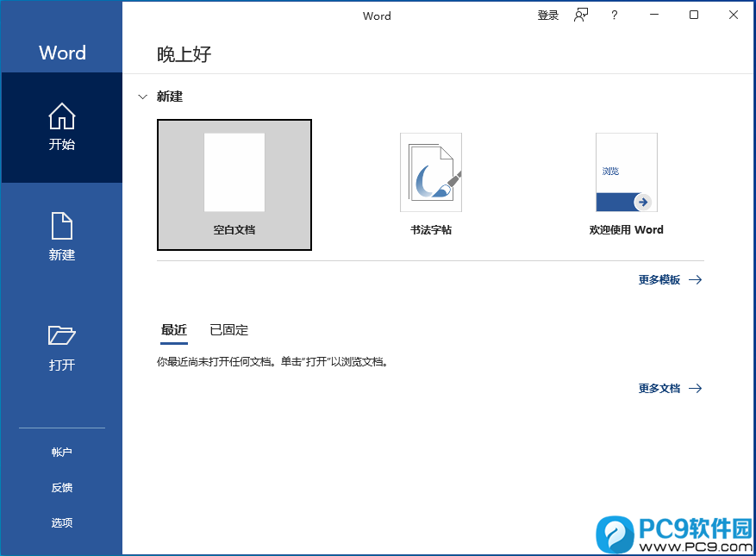The height and width of the screenshot is (556, 756).
Task: Open the 打开 folder item in sidebar
Action: point(62,347)
